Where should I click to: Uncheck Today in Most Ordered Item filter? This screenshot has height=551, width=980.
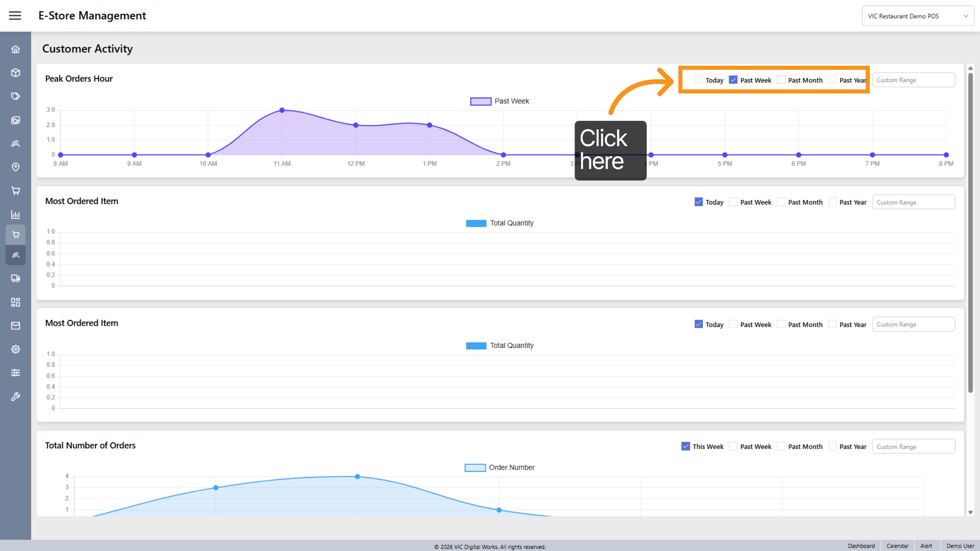698,202
